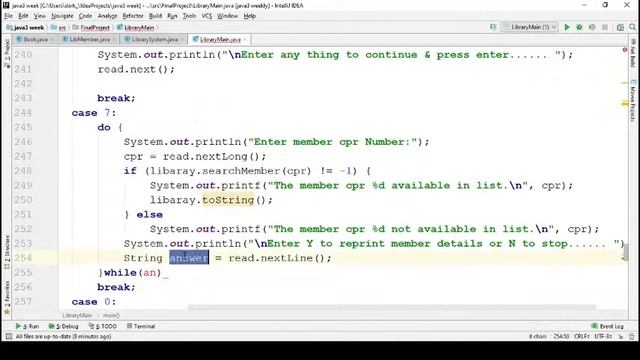This screenshot has width=640, height=360.
Task: Click gutter line number 244
Action: point(23,113)
